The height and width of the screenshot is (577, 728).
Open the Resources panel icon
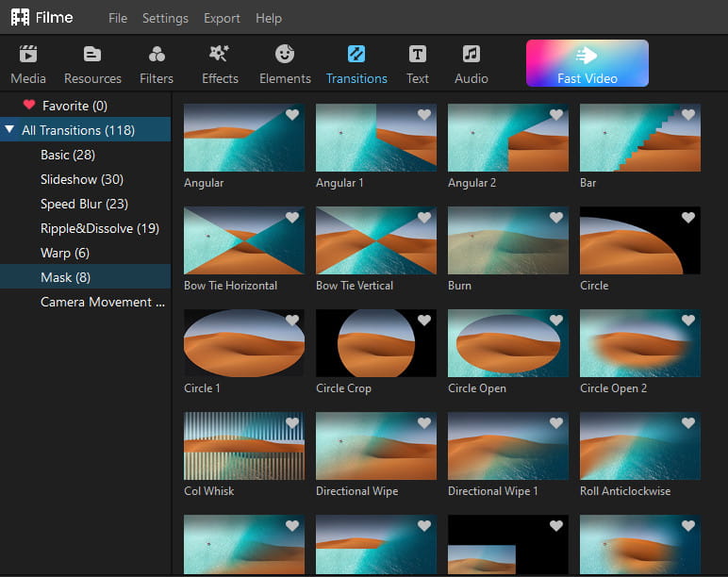(x=92, y=55)
